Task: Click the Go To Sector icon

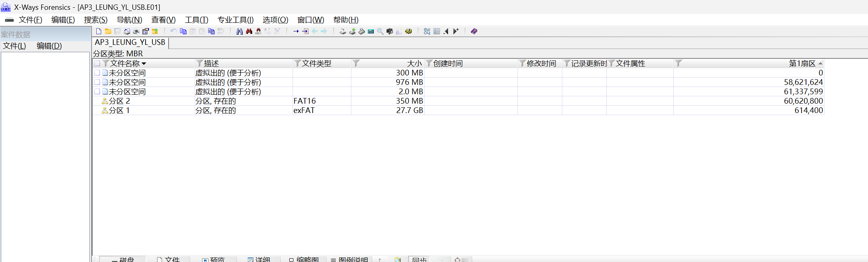Action: pyautogui.click(x=305, y=31)
